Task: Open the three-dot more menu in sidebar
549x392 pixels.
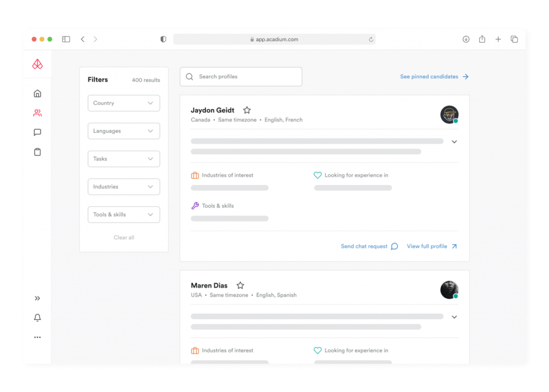Action: 38,337
